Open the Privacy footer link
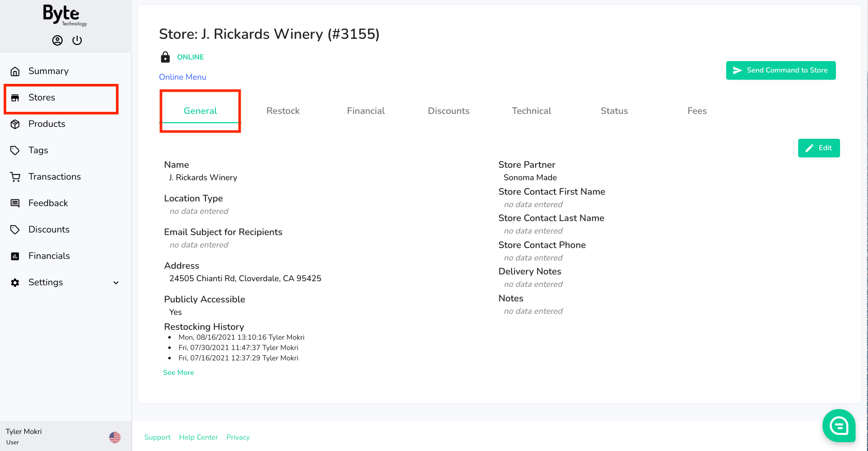868x451 pixels. 238,438
